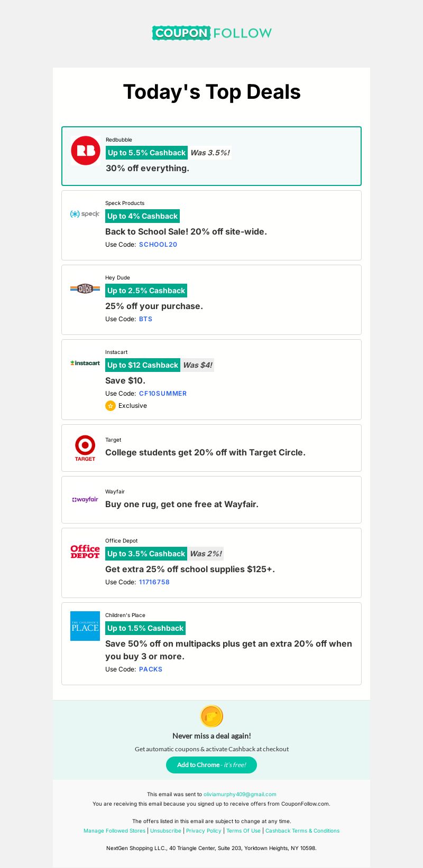Open the Instacart logo
This screenshot has width=423, height=868.
(x=85, y=363)
